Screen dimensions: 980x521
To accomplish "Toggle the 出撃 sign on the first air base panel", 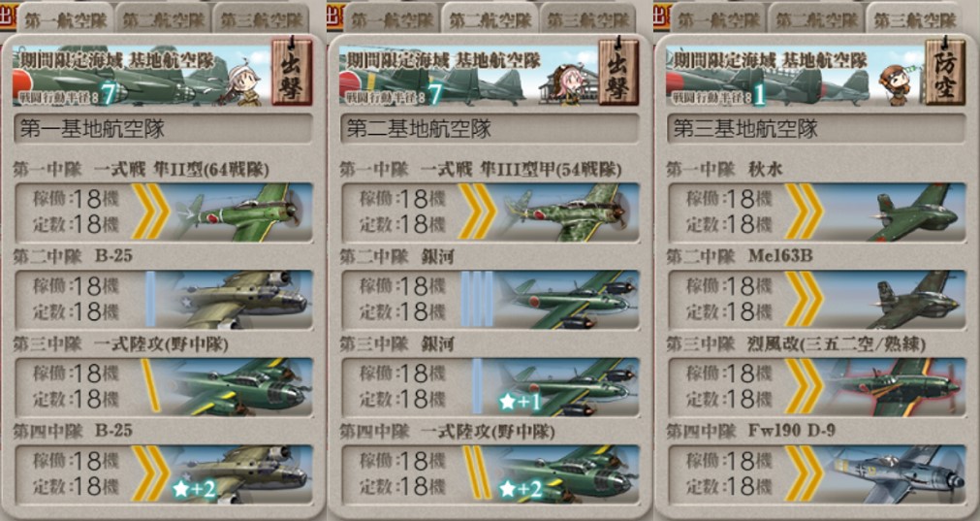I will pos(291,72).
